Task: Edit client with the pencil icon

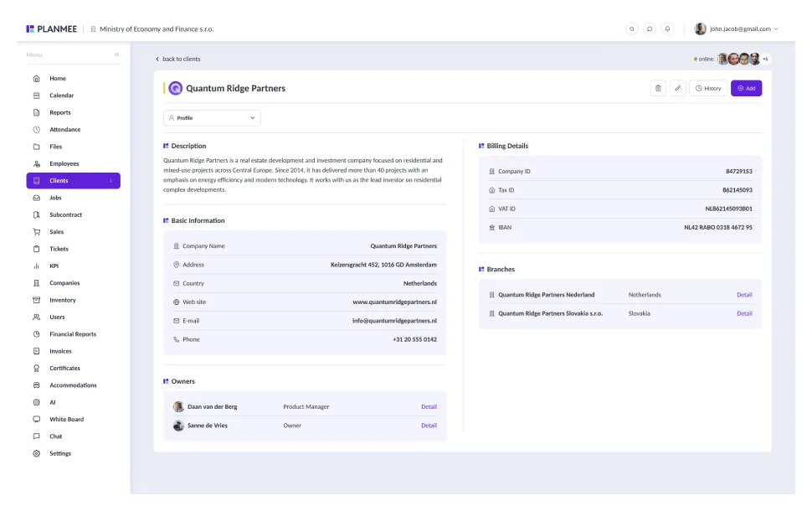Action: (677, 88)
